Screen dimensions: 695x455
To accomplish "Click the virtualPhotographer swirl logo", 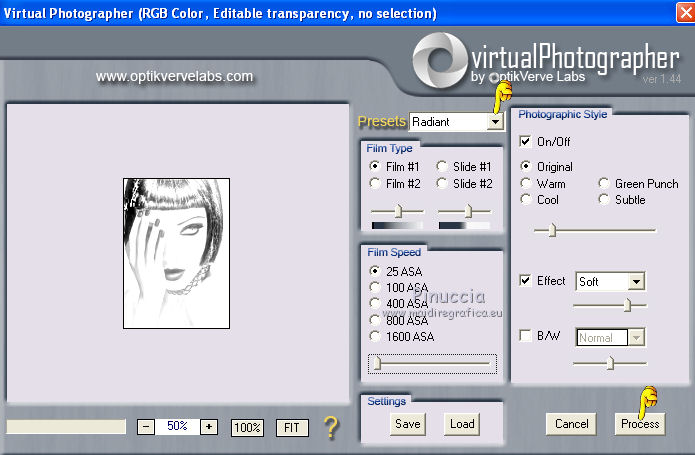I will tap(440, 60).
